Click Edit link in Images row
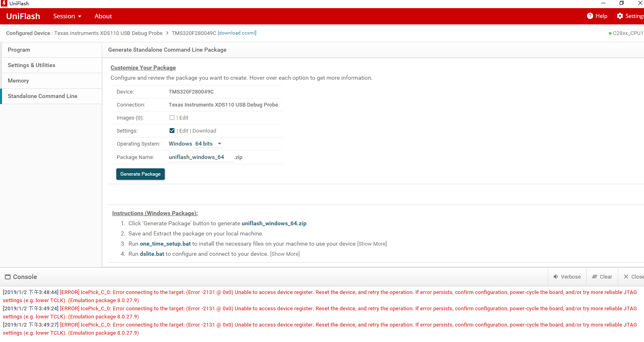Screen dimensions: 644x342 [184, 118]
